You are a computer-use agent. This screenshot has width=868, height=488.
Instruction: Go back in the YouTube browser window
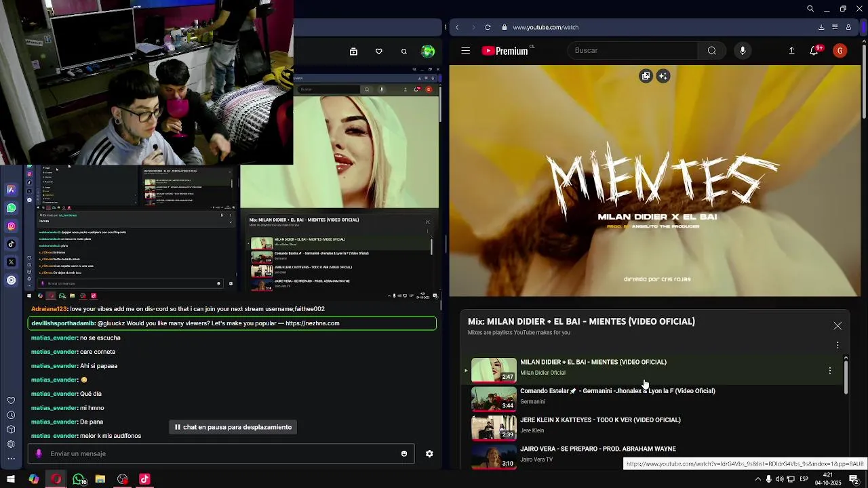pyautogui.click(x=457, y=27)
